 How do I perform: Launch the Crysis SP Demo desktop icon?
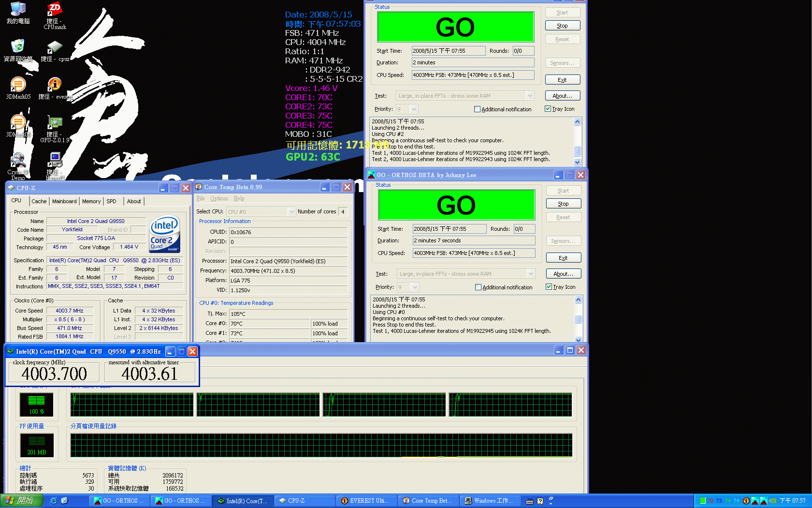18,166
